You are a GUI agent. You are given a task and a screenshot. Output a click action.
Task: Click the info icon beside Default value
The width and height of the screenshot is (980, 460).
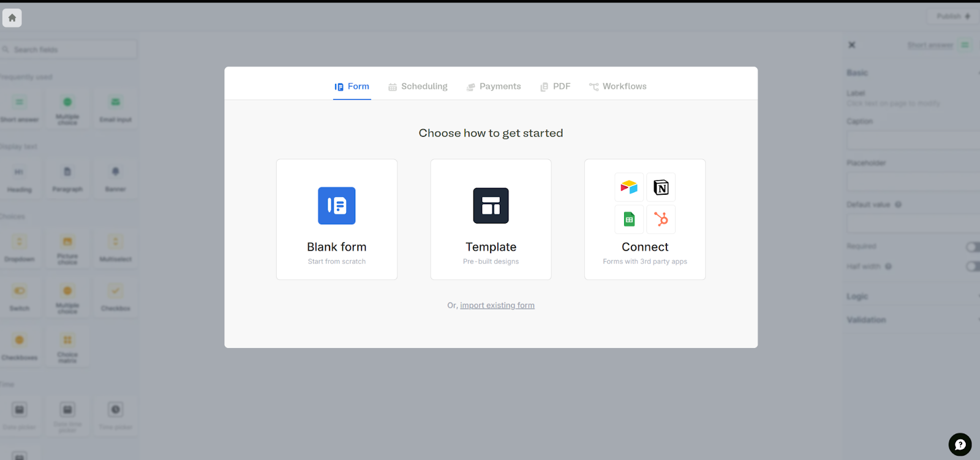[x=898, y=205]
